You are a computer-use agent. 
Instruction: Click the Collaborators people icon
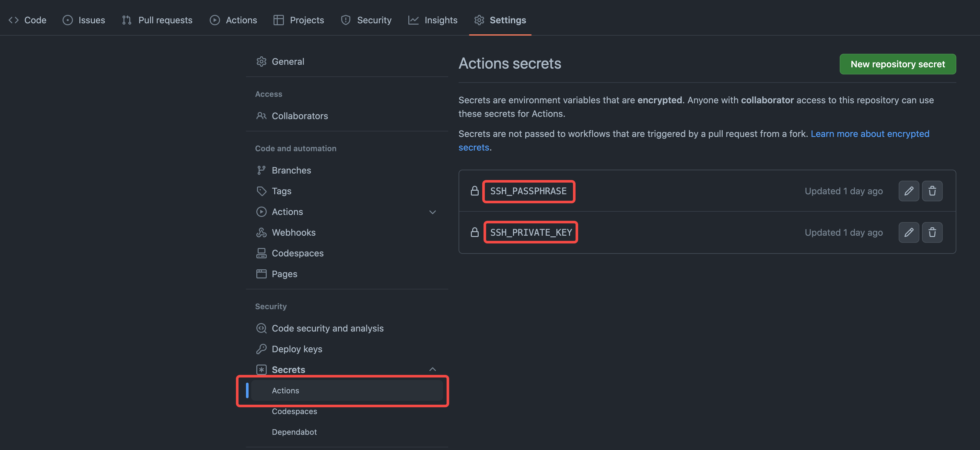coord(262,116)
